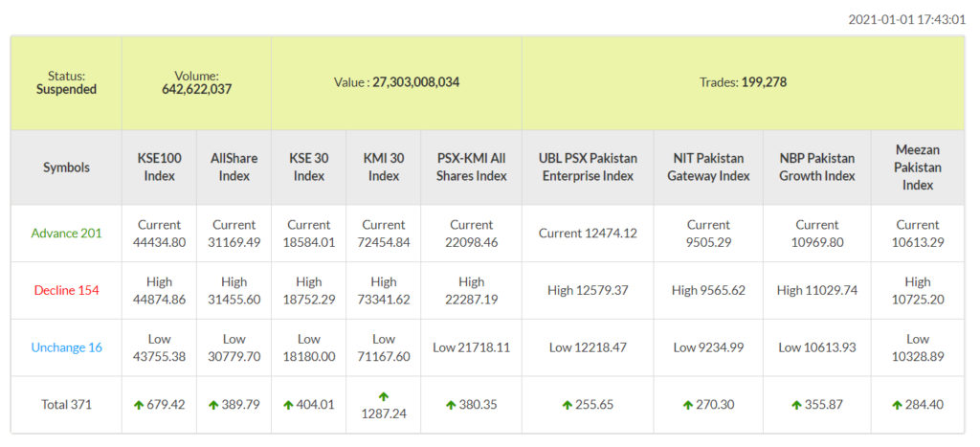Click green up arrow beside 679.42
The height and width of the screenshot is (447, 980).
tap(139, 405)
